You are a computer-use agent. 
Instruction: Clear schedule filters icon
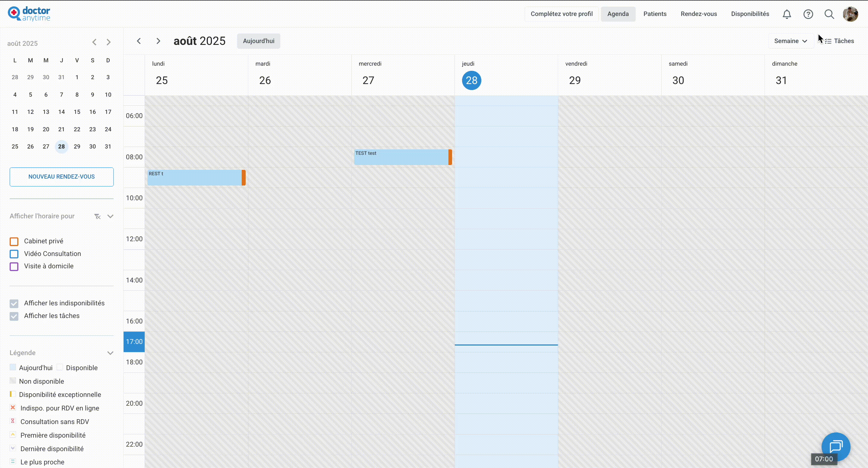pyautogui.click(x=97, y=217)
